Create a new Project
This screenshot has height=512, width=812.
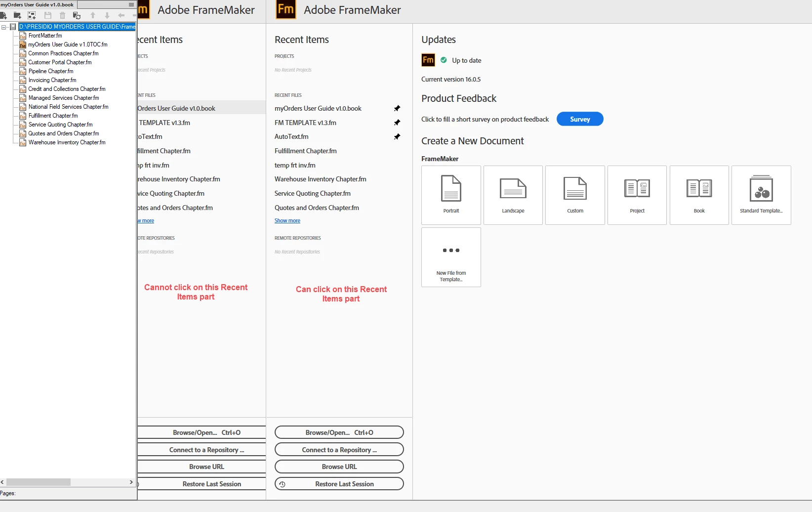pyautogui.click(x=637, y=195)
